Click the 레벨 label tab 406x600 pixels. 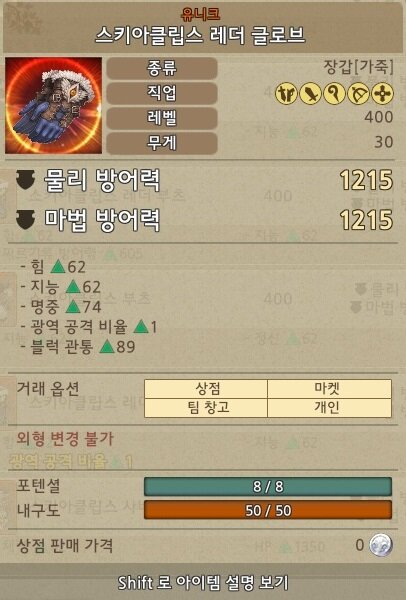162,118
